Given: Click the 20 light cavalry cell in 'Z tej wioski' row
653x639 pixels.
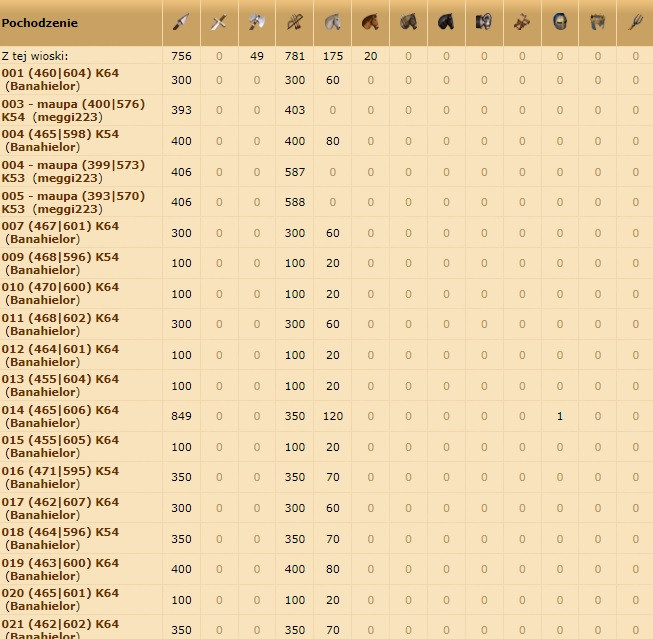Looking at the screenshot, I should [x=371, y=56].
